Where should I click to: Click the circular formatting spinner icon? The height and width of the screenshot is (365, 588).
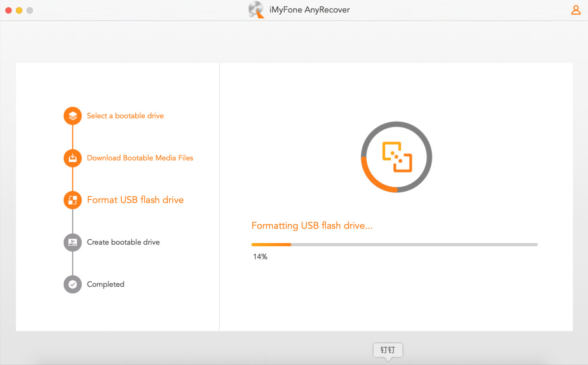coord(396,157)
